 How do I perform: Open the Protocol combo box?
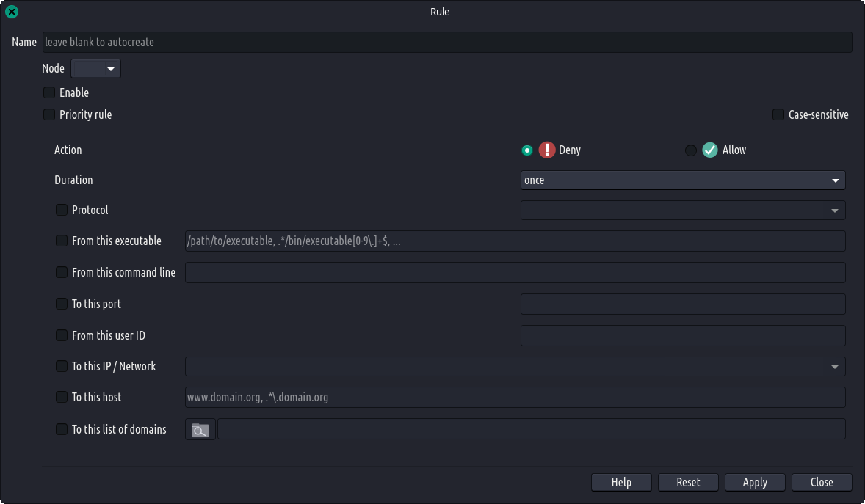pyautogui.click(x=683, y=211)
